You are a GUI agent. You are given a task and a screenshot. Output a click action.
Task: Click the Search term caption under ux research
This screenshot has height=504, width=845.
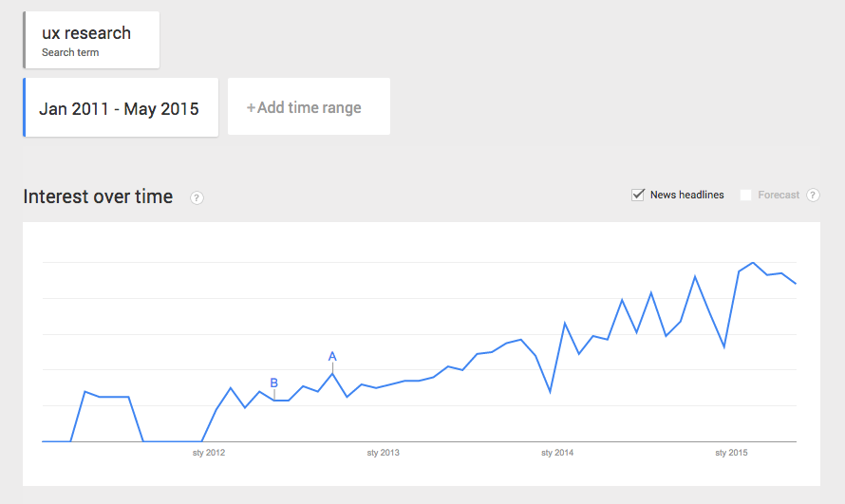point(70,53)
